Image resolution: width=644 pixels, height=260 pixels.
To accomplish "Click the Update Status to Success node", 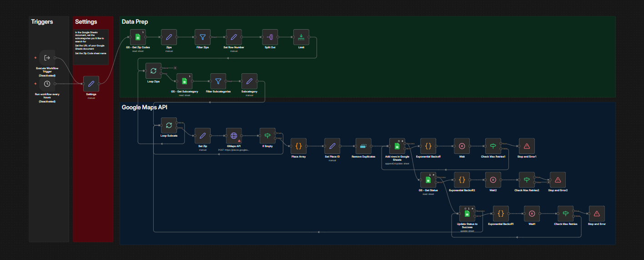I will (x=467, y=214).
